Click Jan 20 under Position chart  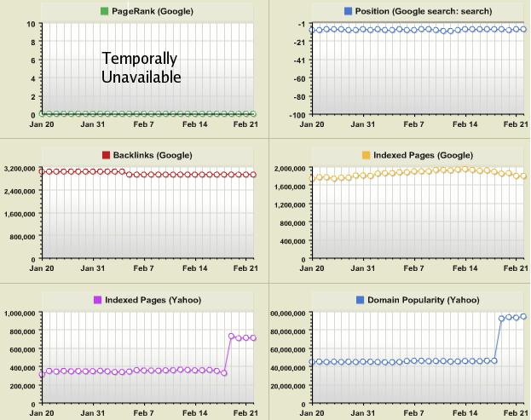click(312, 124)
